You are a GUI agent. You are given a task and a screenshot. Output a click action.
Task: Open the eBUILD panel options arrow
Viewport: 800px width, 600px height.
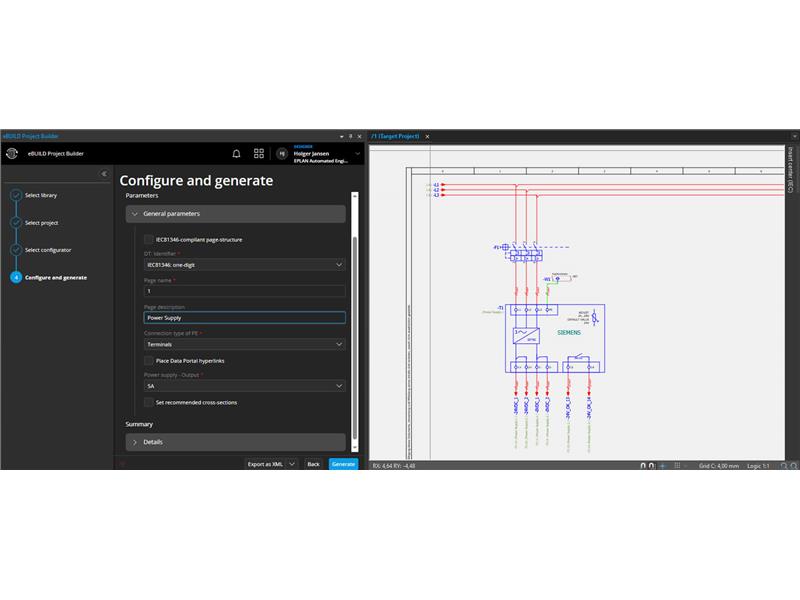point(341,136)
